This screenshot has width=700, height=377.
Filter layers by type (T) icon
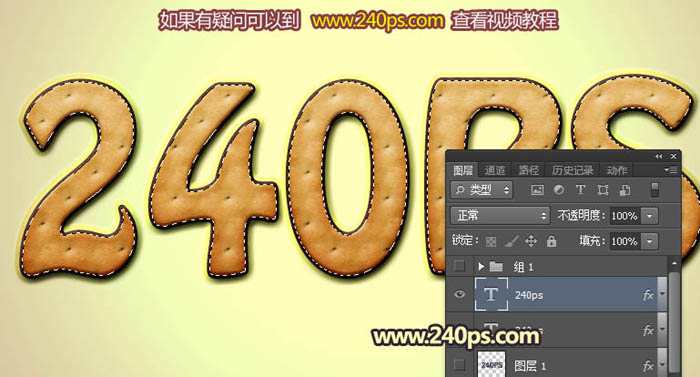tap(580, 190)
